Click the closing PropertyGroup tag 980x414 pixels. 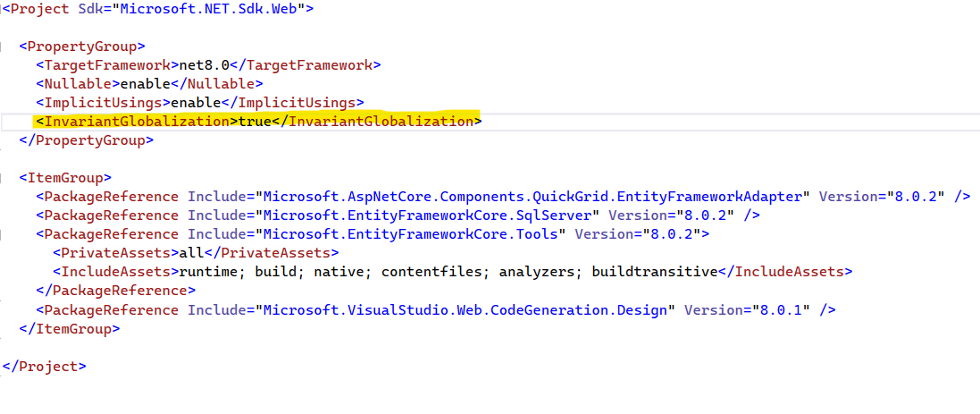(x=87, y=140)
